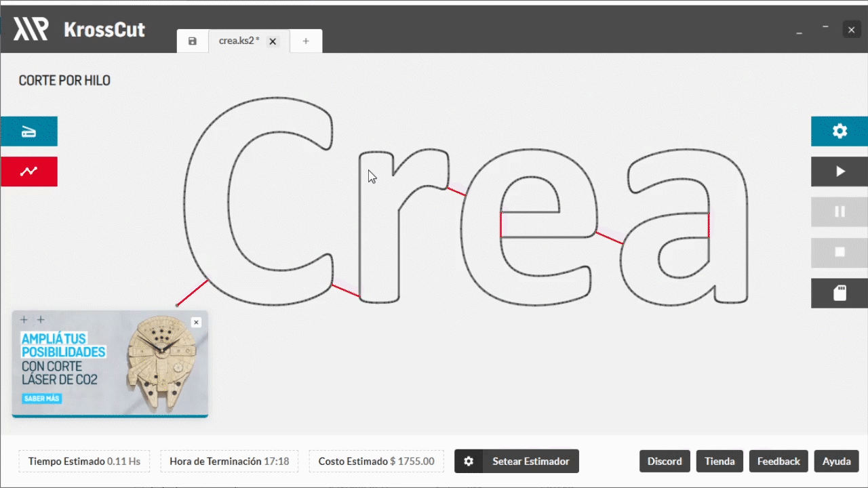Open the Tienda store button

pos(719,462)
